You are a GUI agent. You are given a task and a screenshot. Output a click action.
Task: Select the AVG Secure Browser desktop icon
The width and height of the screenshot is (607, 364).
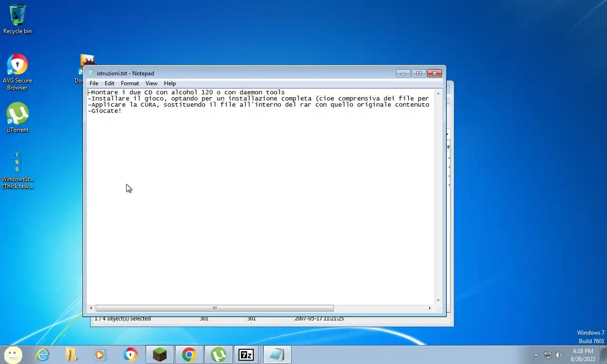18,72
